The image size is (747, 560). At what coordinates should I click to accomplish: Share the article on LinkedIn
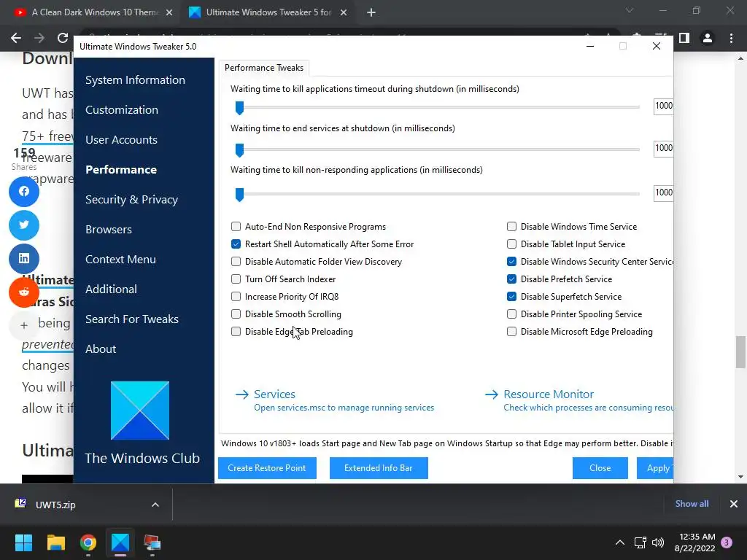[x=24, y=258]
